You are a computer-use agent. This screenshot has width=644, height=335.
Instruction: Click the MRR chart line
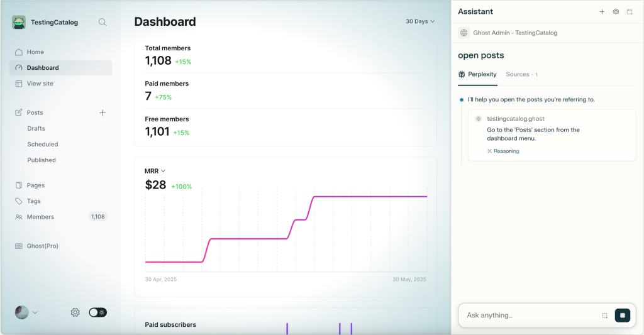coord(252,238)
